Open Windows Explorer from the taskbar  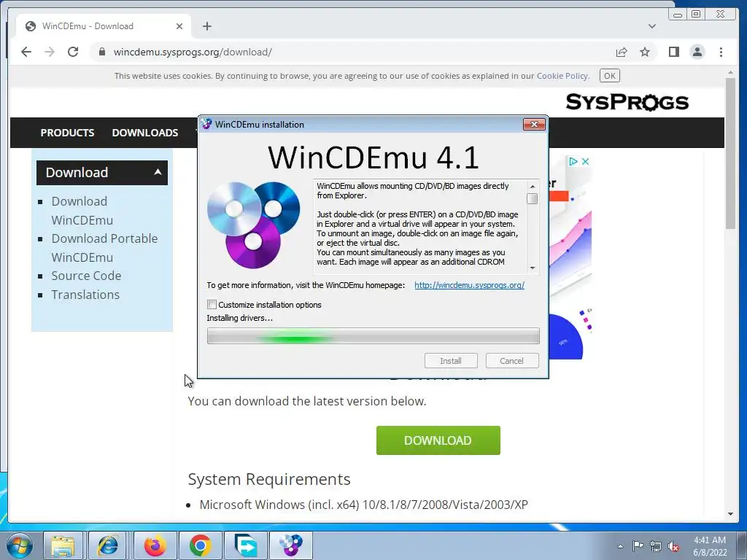tap(63, 545)
